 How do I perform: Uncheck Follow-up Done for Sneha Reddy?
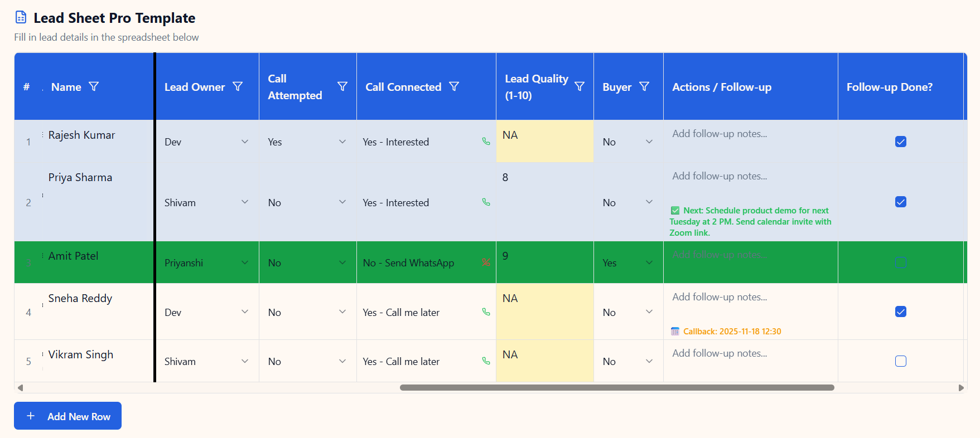[x=901, y=312]
